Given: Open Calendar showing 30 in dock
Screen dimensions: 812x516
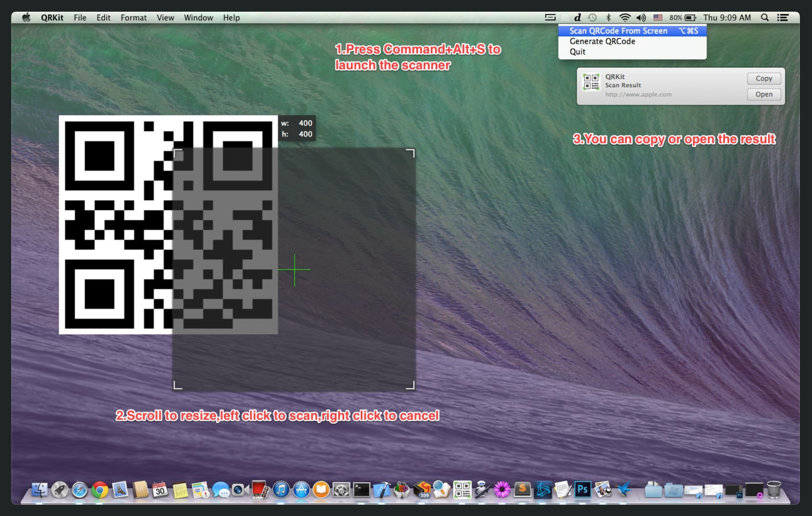Looking at the screenshot, I should (x=160, y=490).
